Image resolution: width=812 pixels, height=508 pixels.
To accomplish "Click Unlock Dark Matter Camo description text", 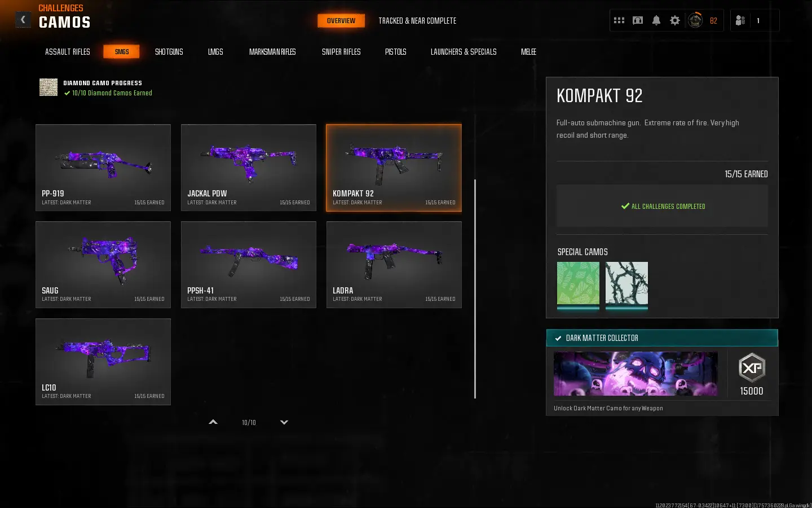I will pos(608,408).
